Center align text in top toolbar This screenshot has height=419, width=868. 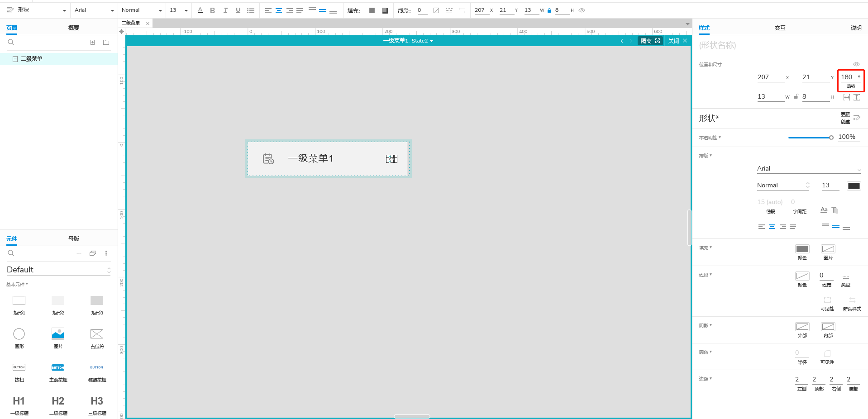pyautogui.click(x=279, y=10)
